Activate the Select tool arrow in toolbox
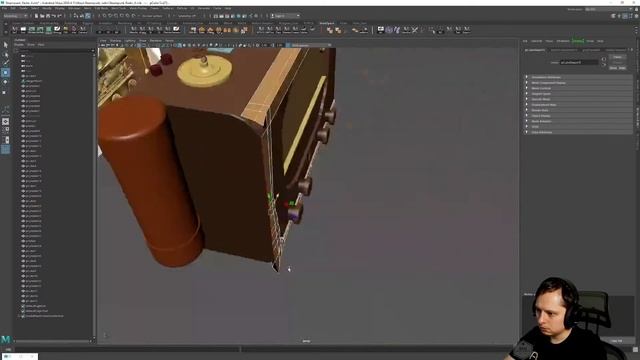640x360 pixels. coord(5,45)
